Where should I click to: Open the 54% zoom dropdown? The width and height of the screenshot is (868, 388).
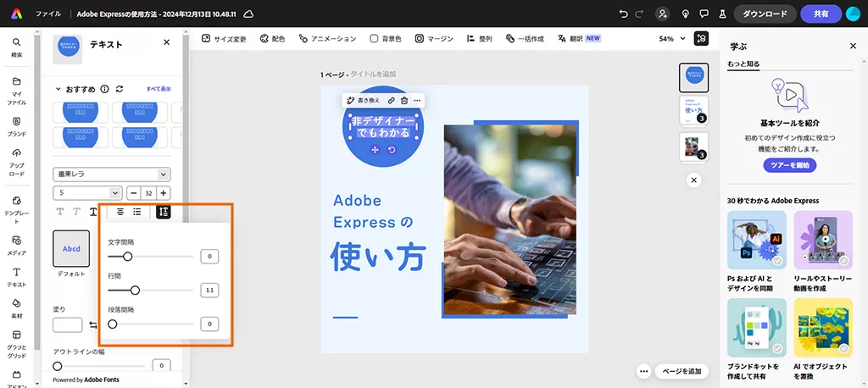click(672, 39)
